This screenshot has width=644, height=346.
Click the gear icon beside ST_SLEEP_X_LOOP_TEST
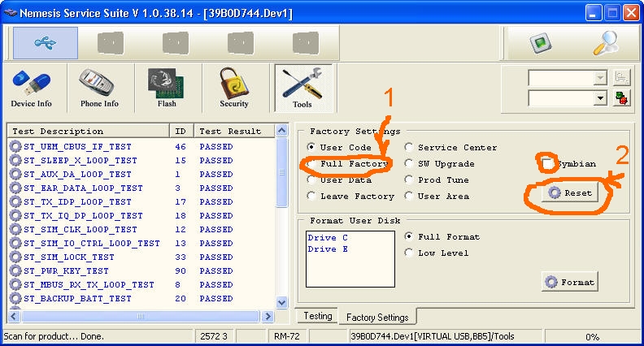coord(15,161)
